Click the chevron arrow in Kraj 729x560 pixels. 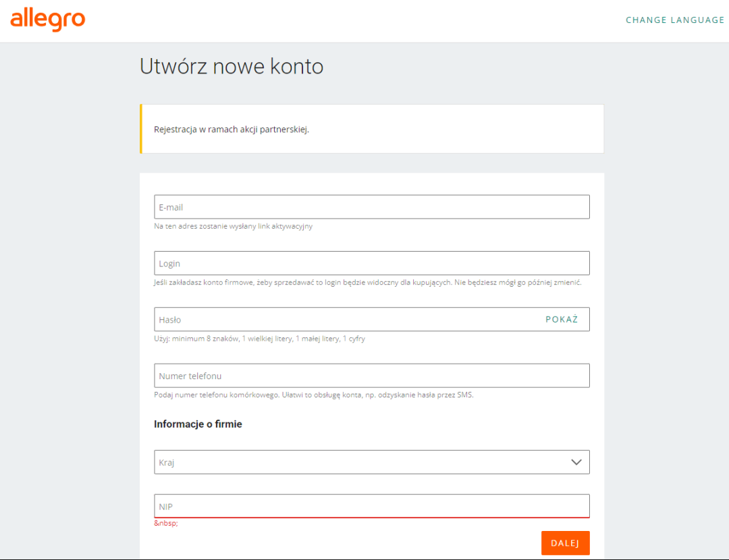[x=576, y=462]
